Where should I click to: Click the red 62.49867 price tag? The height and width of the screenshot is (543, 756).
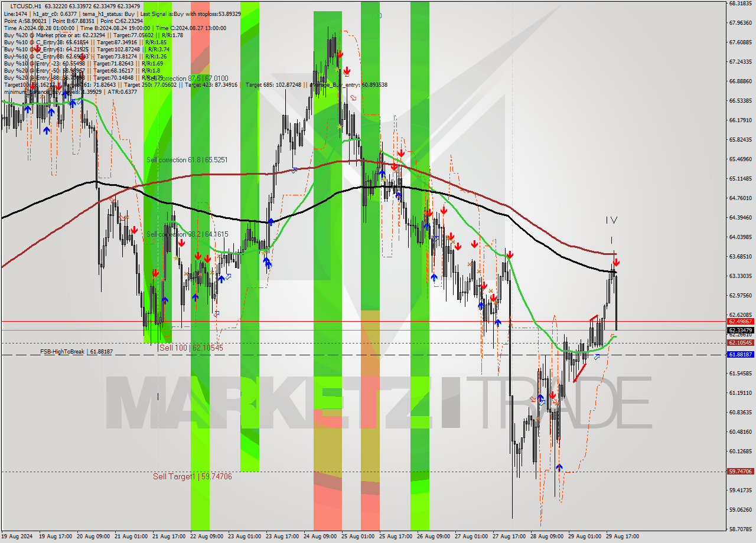tap(740, 322)
